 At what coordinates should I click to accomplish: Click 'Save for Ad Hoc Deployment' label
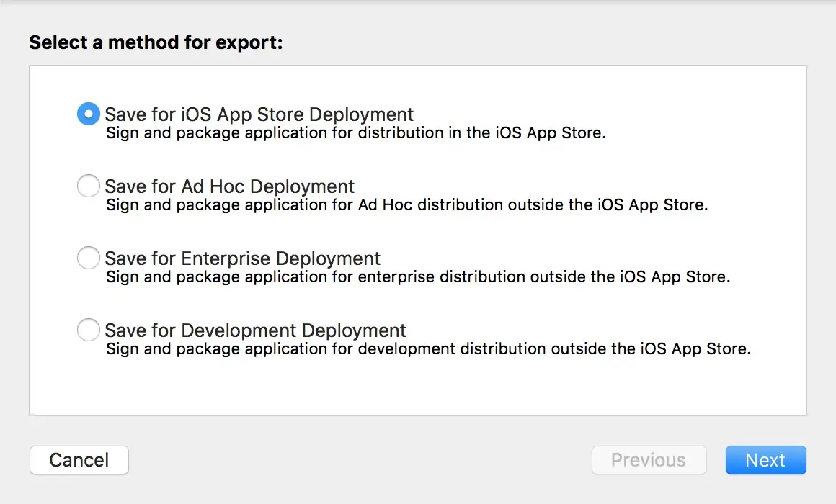(230, 186)
